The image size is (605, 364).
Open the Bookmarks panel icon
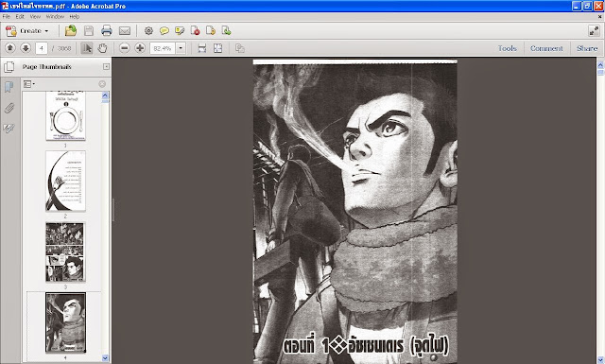coord(9,86)
